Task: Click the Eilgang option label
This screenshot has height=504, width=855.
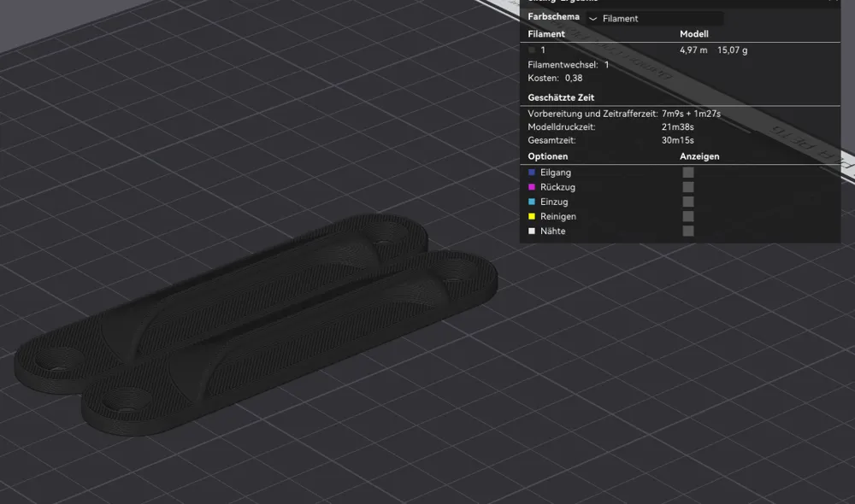Action: coord(556,173)
